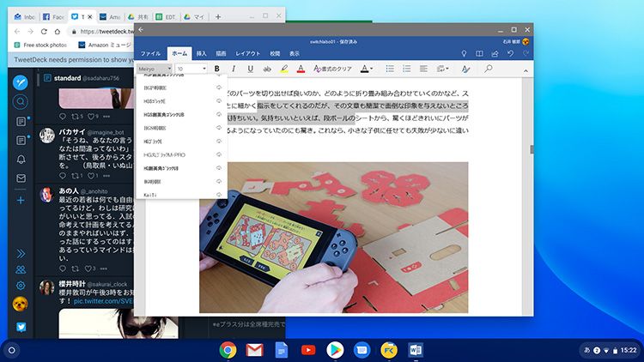Choose the HGS明朝E font entry
Viewport: 644px width, 362px height.
(181, 128)
